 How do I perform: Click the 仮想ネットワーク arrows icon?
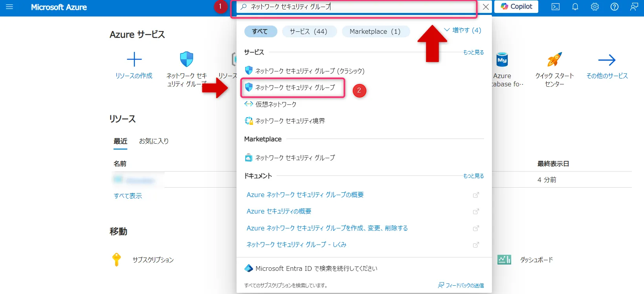tap(249, 104)
